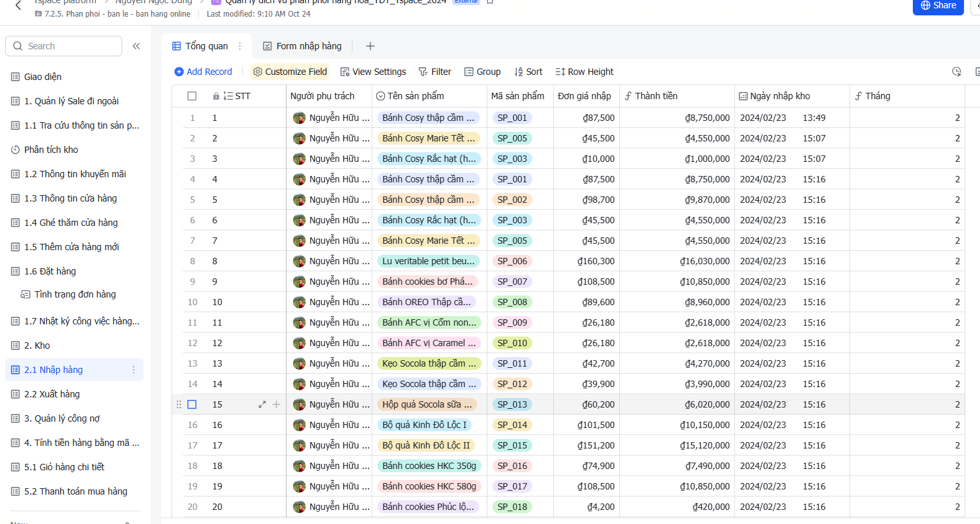Click the Lu veritable petit beu product tag
Screen dimensions: 980x524
(x=429, y=261)
